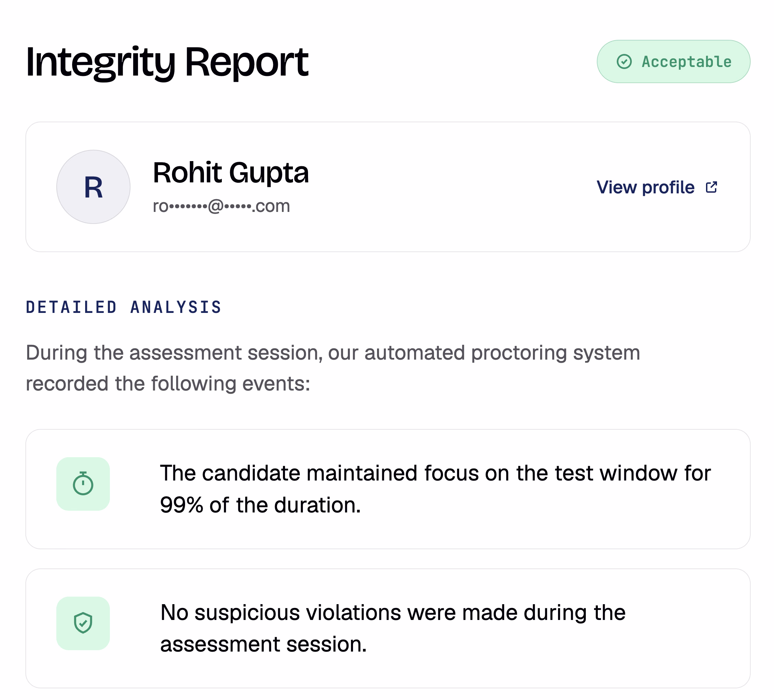Click the checkmark circle in Acceptable badge
This screenshot has width=774, height=700.
pyautogui.click(x=624, y=61)
